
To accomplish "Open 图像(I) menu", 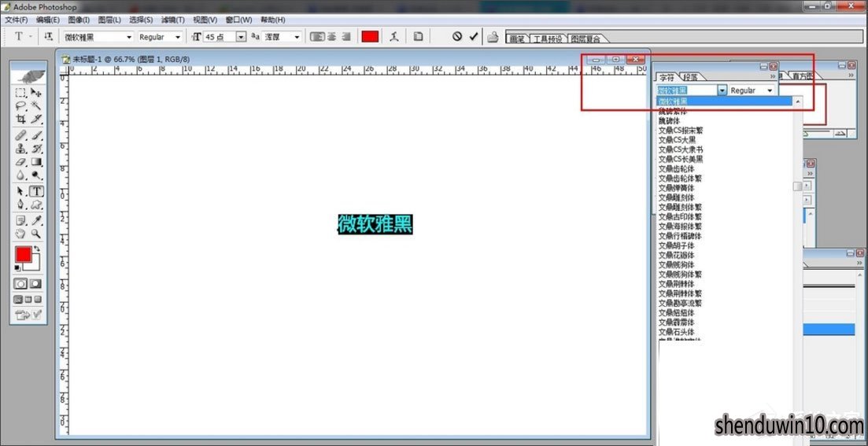I will [x=79, y=20].
